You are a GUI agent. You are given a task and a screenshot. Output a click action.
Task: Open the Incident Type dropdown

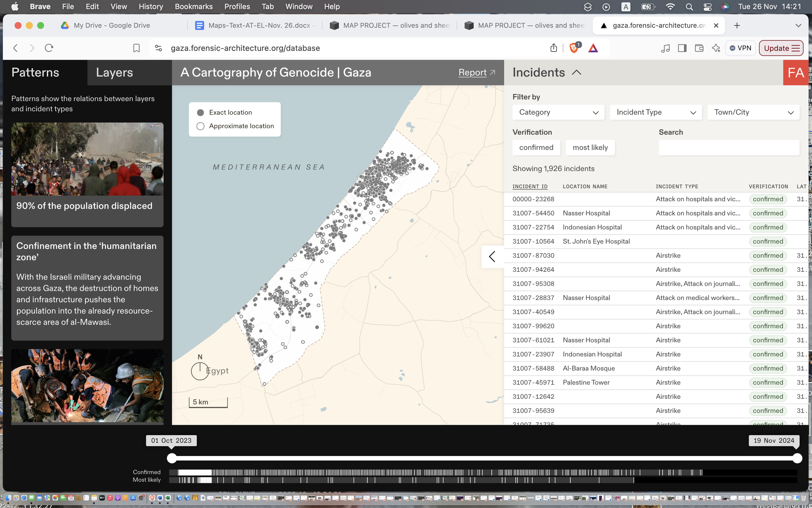click(x=655, y=112)
